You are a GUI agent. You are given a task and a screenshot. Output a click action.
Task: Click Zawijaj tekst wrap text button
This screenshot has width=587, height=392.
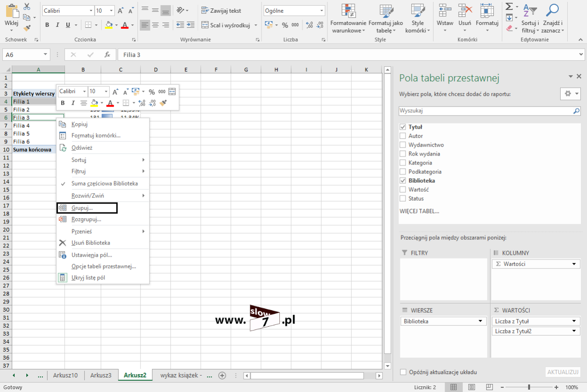pos(221,10)
